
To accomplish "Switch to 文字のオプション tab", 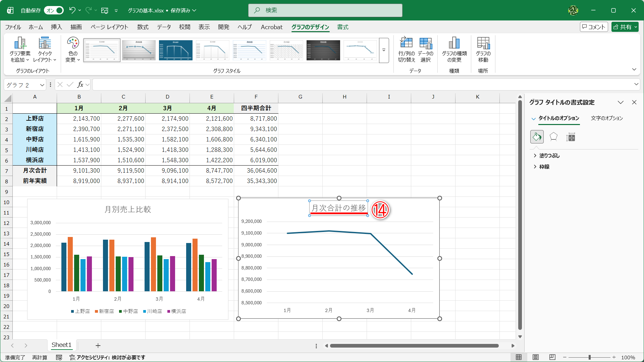I will (606, 118).
